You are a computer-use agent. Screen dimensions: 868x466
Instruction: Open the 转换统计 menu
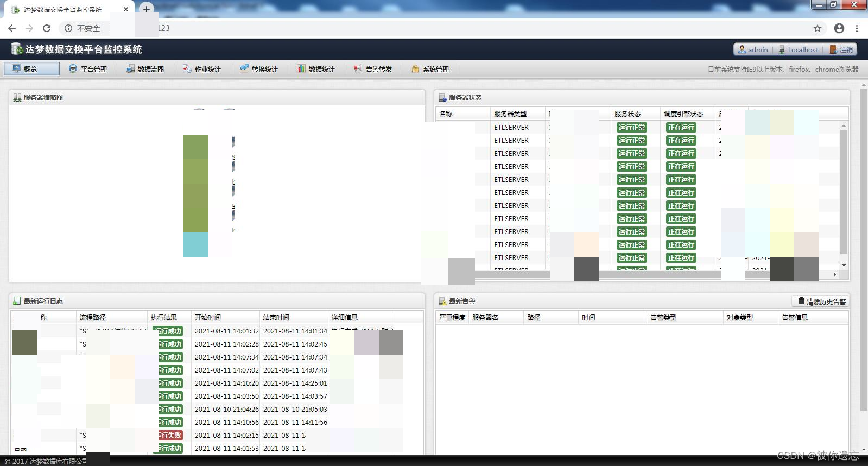[x=259, y=69]
